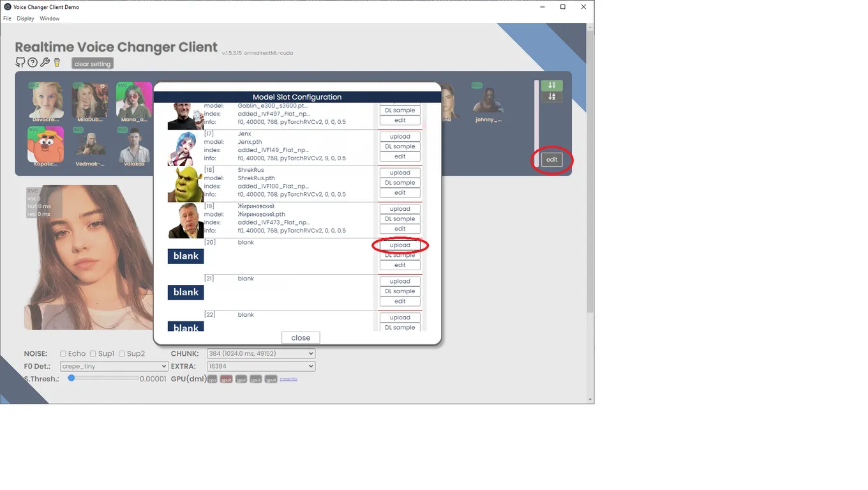Click DL sample for Jenx slot 17
The height and width of the screenshot is (490, 868).
pos(400,146)
